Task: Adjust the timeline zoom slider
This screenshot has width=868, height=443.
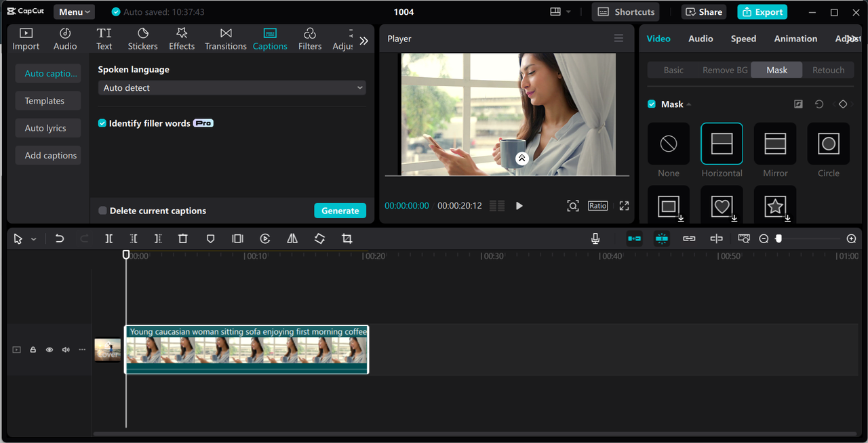Action: click(778, 238)
